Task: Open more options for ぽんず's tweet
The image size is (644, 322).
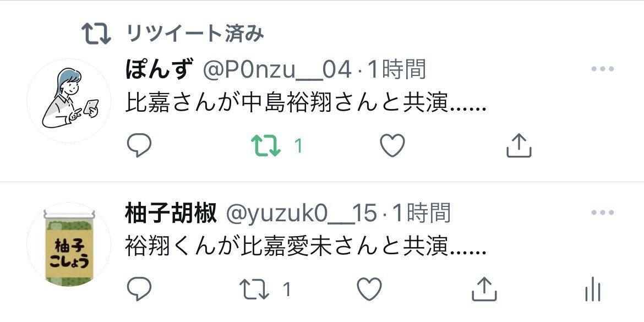Action: point(603,69)
